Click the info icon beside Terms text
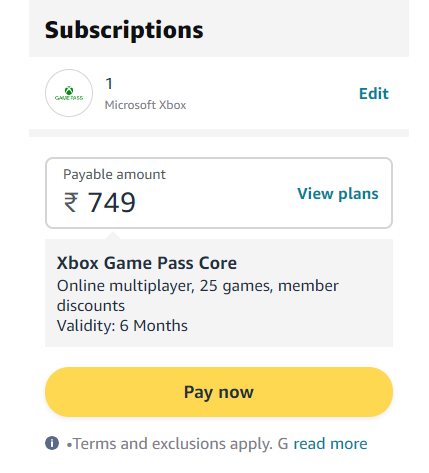 coord(52,443)
